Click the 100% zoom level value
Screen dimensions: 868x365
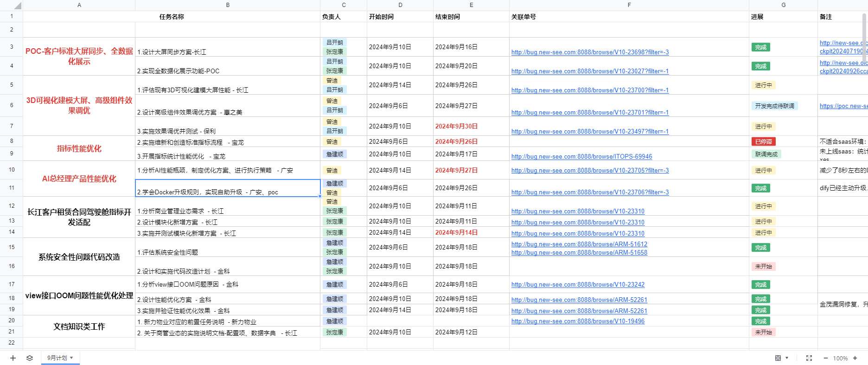tap(840, 359)
